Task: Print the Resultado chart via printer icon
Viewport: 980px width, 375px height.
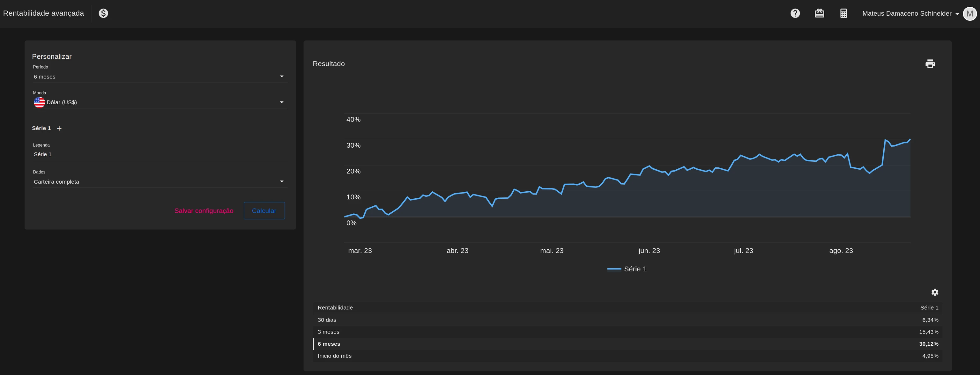Action: click(x=930, y=63)
